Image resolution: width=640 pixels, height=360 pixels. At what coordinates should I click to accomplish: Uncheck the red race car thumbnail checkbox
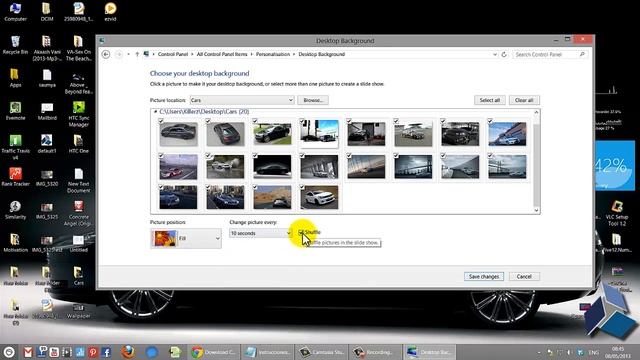coord(161,156)
